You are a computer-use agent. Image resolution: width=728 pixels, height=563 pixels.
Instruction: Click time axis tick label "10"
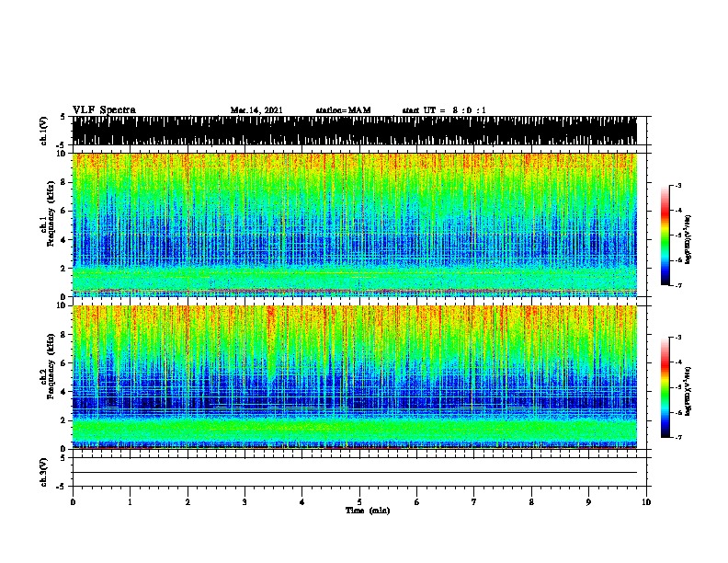(x=646, y=502)
